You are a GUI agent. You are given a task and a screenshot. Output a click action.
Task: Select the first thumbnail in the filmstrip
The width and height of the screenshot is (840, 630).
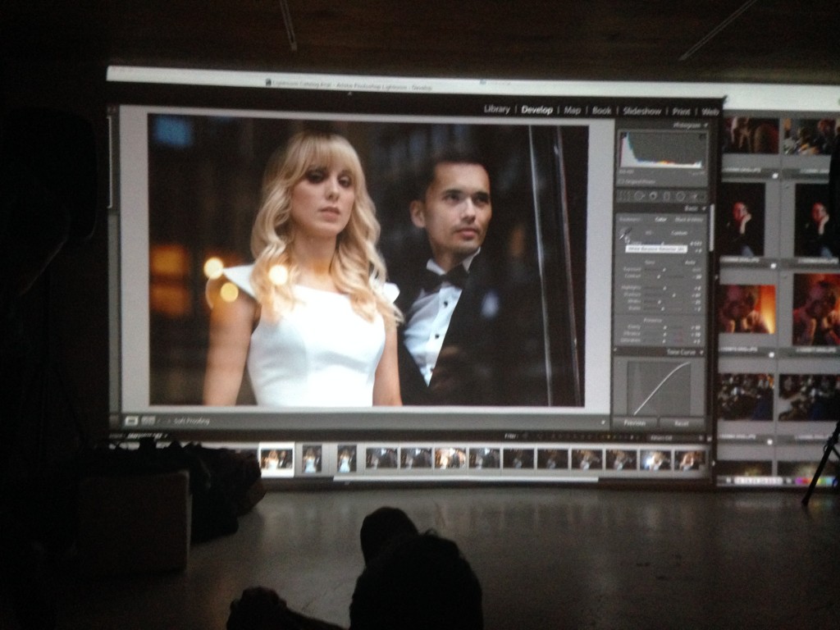[276, 459]
